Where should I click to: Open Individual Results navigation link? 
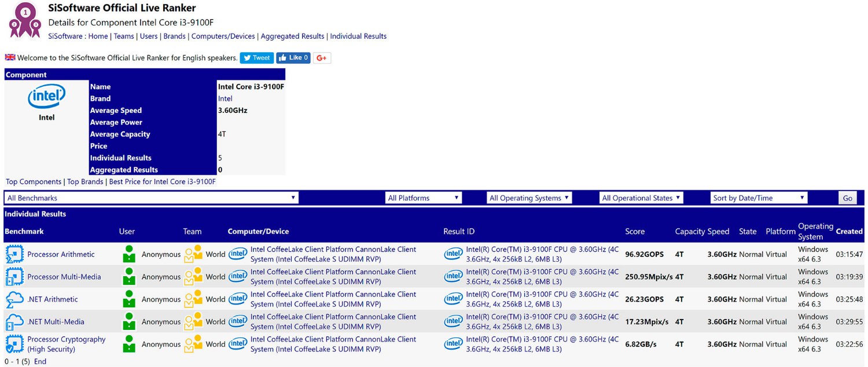358,36
